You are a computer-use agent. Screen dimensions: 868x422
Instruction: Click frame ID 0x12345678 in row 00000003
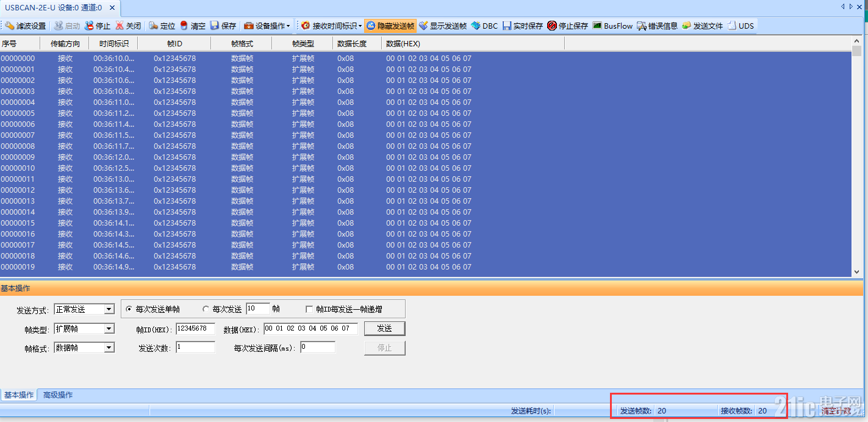tap(174, 91)
